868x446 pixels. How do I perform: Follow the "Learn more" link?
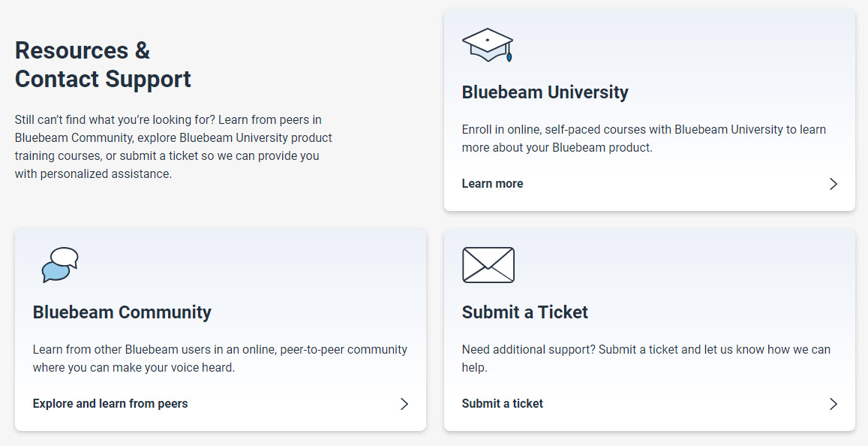[492, 183]
